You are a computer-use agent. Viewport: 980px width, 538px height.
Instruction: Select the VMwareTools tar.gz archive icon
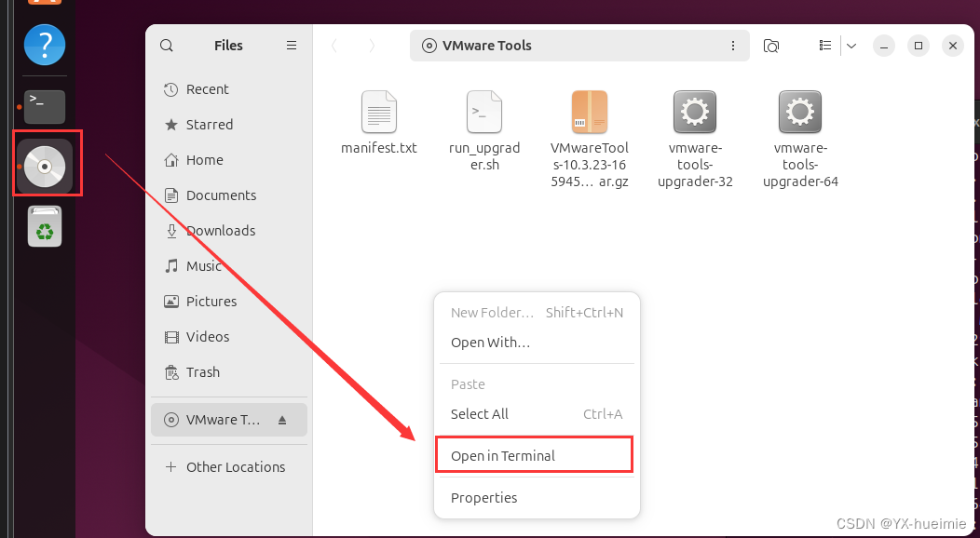click(590, 113)
